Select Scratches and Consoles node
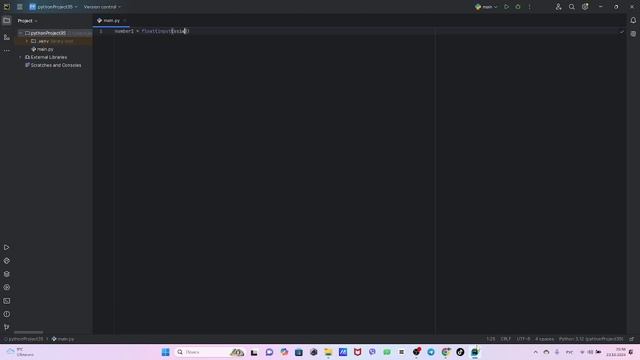This screenshot has height=360, width=640. click(53, 65)
